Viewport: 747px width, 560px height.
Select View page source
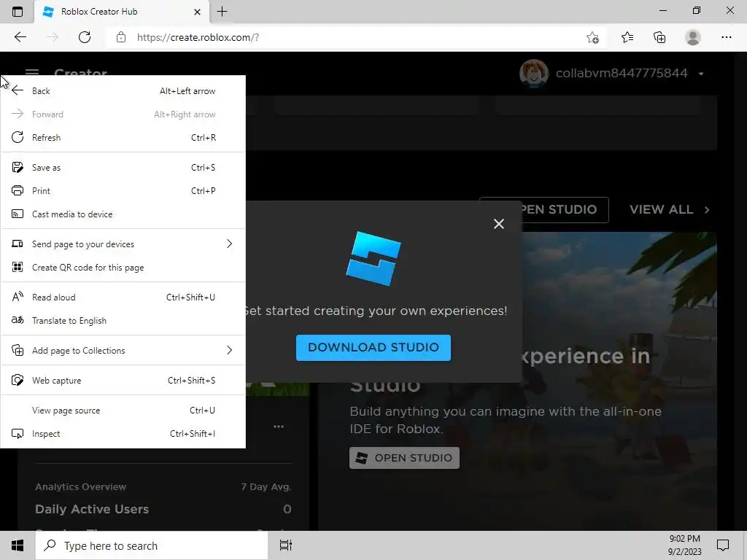point(123,411)
